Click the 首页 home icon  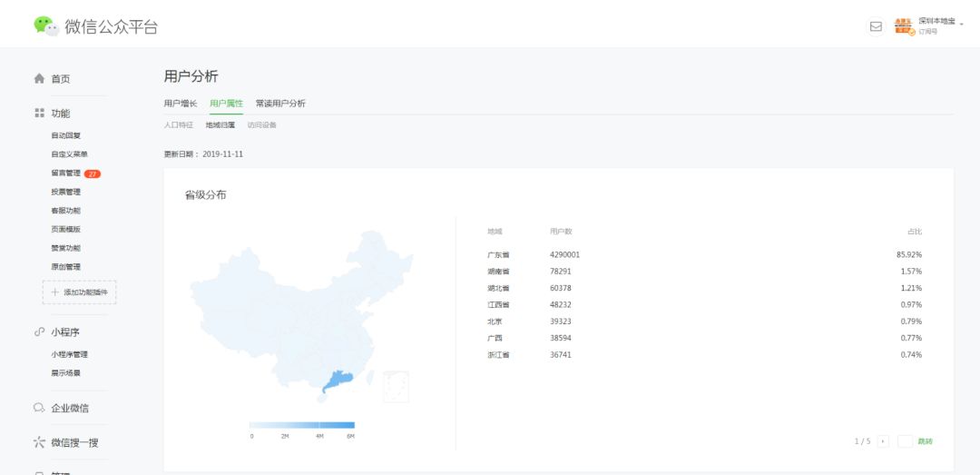pos(39,79)
